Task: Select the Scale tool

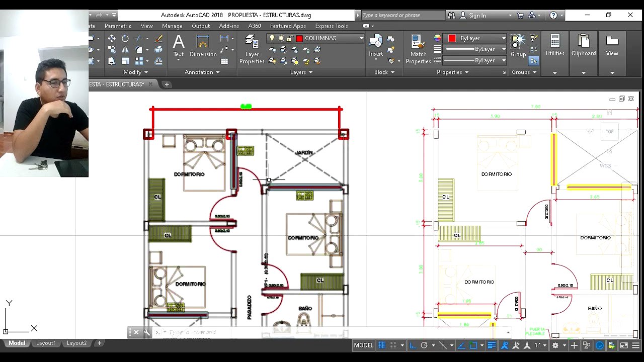Action: [125, 61]
